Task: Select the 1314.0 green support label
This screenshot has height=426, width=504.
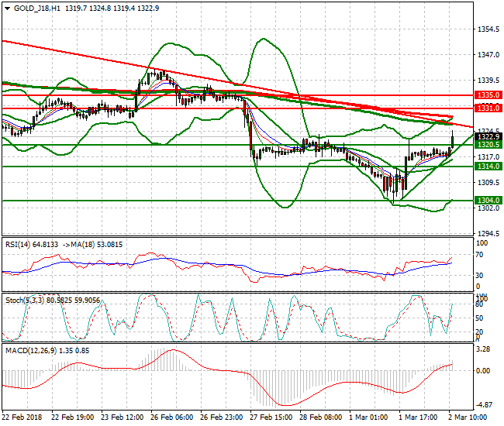Action: pos(488,167)
